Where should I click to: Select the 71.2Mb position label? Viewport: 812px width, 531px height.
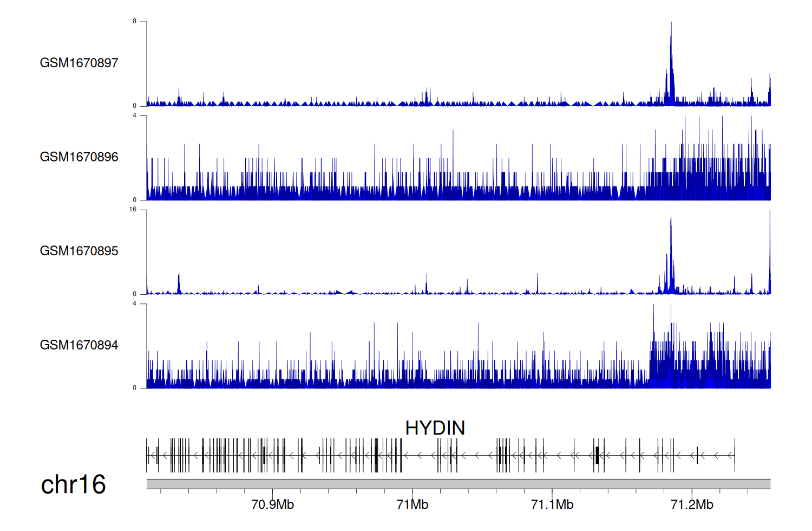[692, 504]
